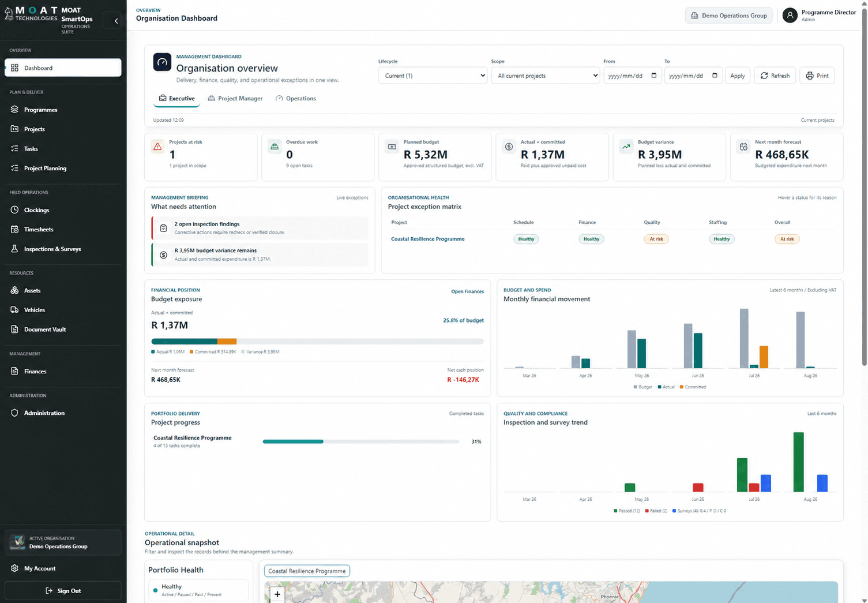Click the '31%' progress value
Screen dimensions: 868x603
tap(476, 441)
